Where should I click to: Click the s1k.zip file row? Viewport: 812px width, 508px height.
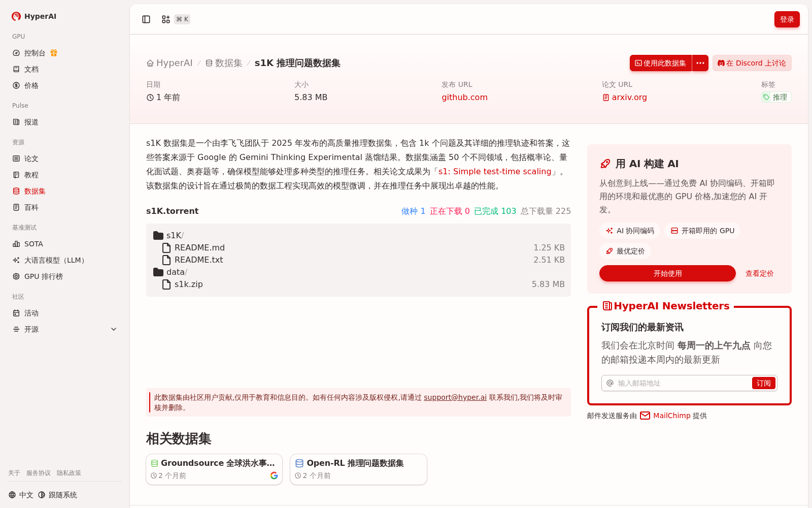(358, 284)
